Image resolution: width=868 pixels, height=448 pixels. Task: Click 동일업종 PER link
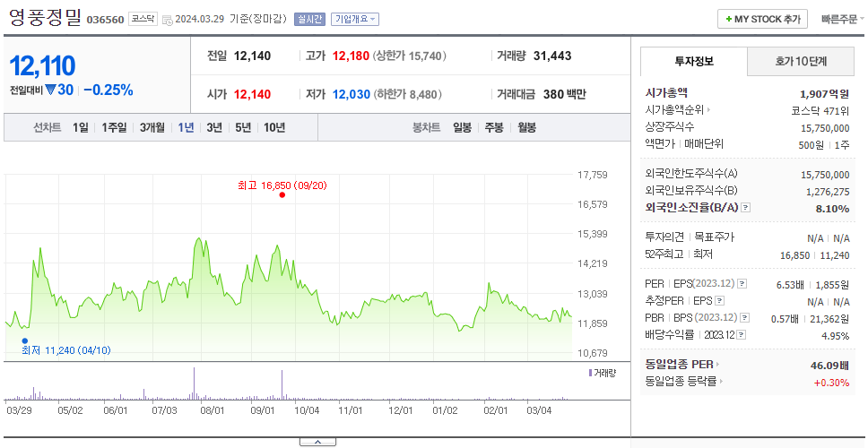(679, 365)
